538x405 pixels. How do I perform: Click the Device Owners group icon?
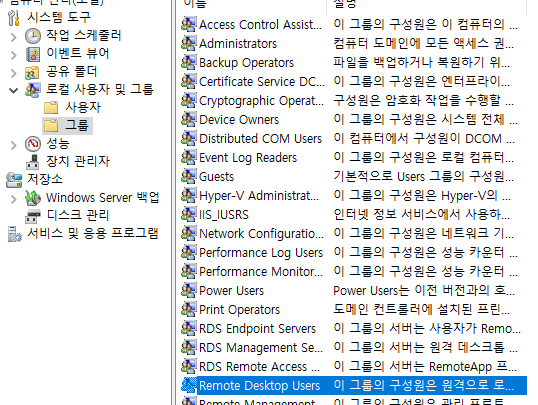point(189,119)
